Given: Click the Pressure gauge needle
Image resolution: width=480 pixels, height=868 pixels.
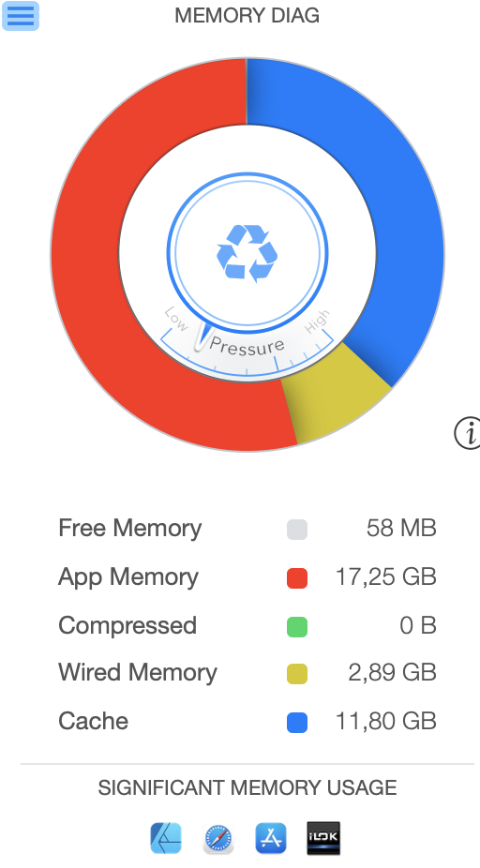Looking at the screenshot, I should coord(202,337).
